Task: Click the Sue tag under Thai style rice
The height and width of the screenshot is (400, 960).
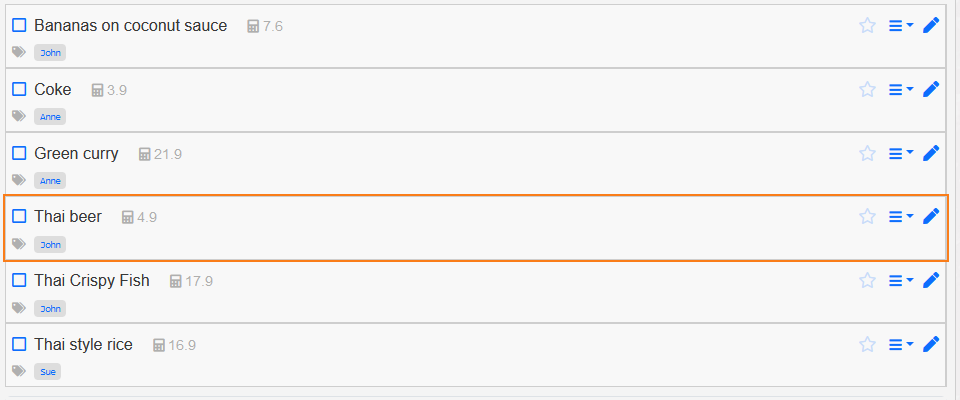Action: (48, 372)
